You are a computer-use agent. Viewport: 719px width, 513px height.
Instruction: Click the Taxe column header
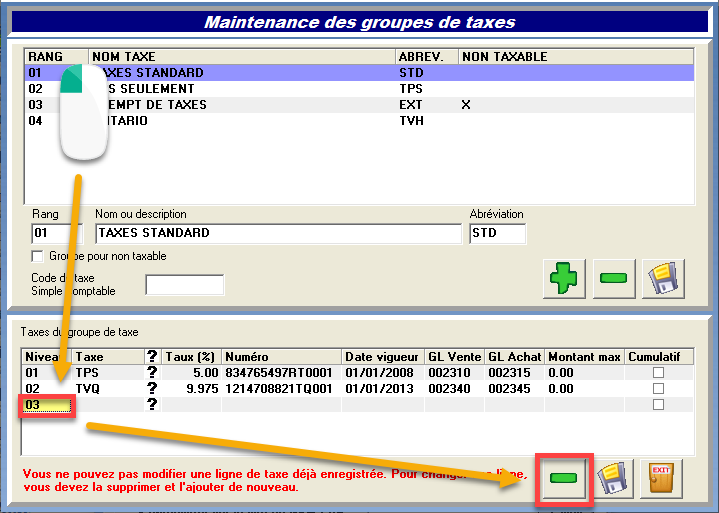[108, 356]
